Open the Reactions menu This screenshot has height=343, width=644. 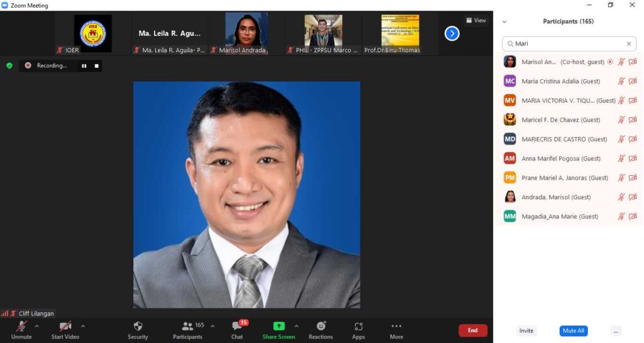321,327
